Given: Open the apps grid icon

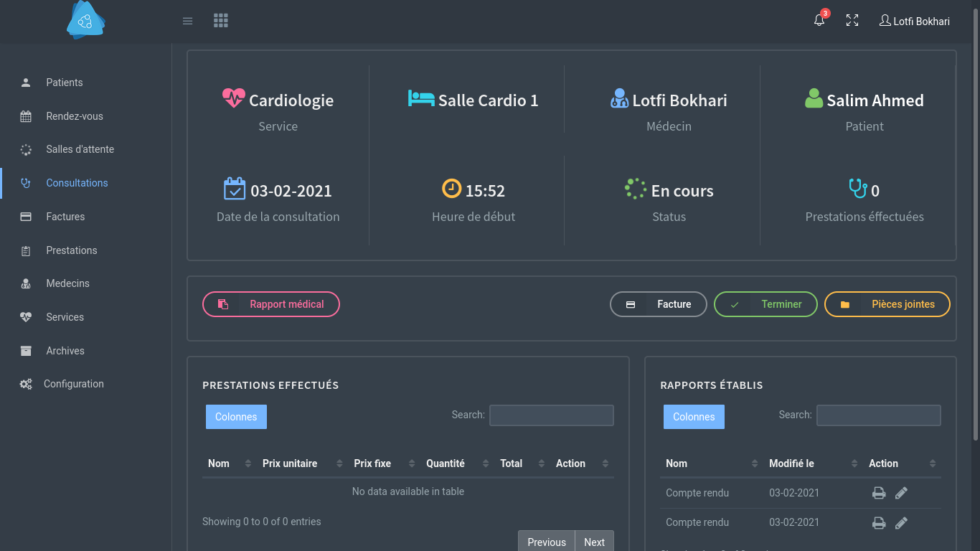Looking at the screenshot, I should tap(221, 21).
